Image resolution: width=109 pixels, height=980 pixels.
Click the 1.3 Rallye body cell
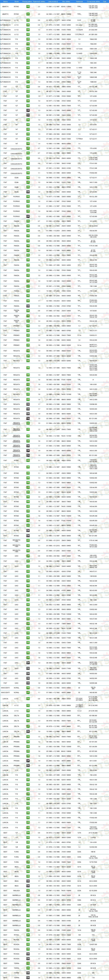tap(79, 139)
